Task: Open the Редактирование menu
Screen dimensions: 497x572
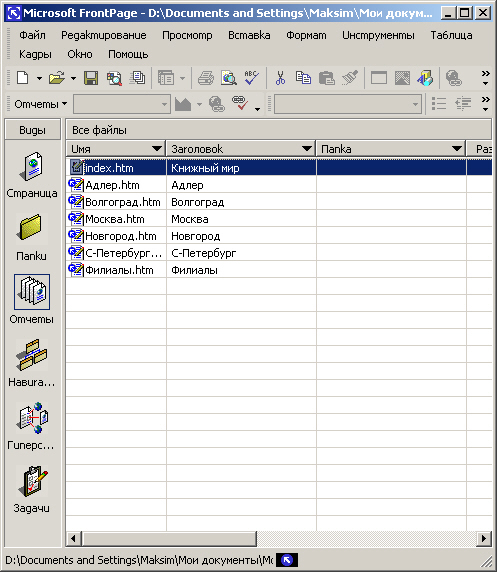Action: pos(104,35)
